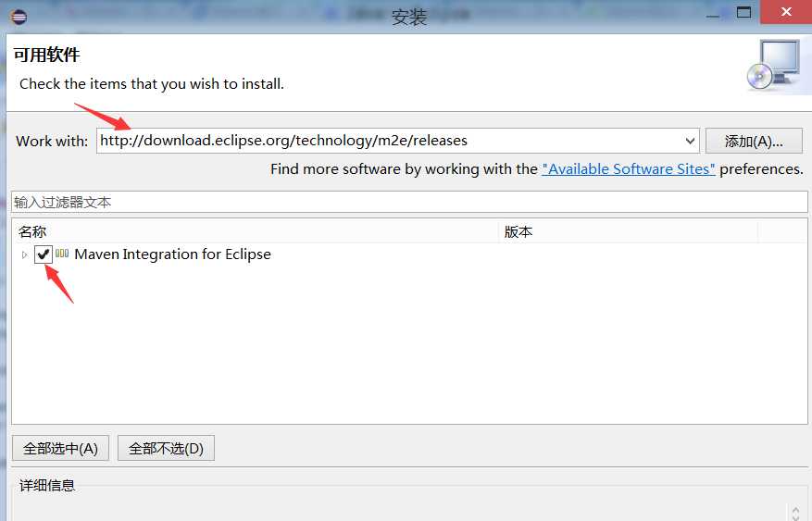
Task: Open the Work with site dropdown
Action: (x=690, y=141)
